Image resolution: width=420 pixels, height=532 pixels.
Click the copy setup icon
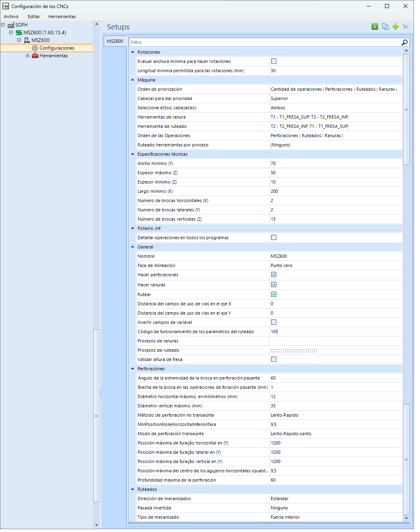(385, 27)
